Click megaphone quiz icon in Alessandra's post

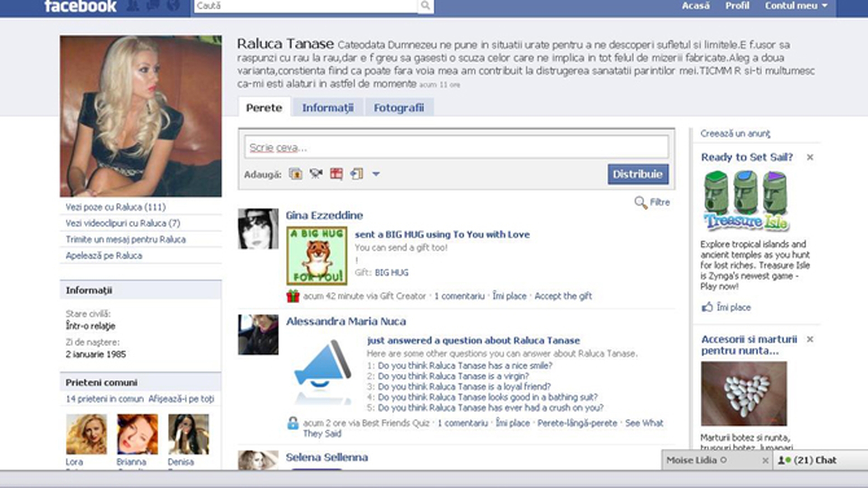(x=322, y=371)
